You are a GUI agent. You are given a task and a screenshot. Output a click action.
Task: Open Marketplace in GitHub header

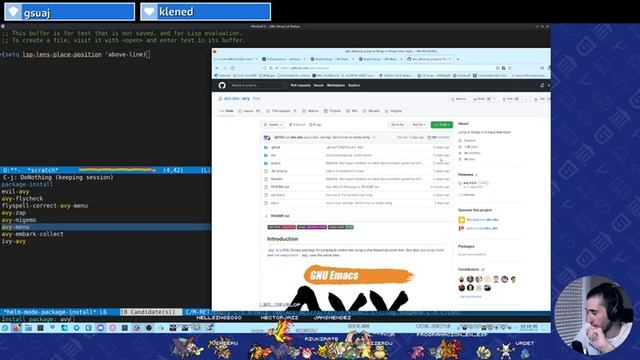coord(336,85)
